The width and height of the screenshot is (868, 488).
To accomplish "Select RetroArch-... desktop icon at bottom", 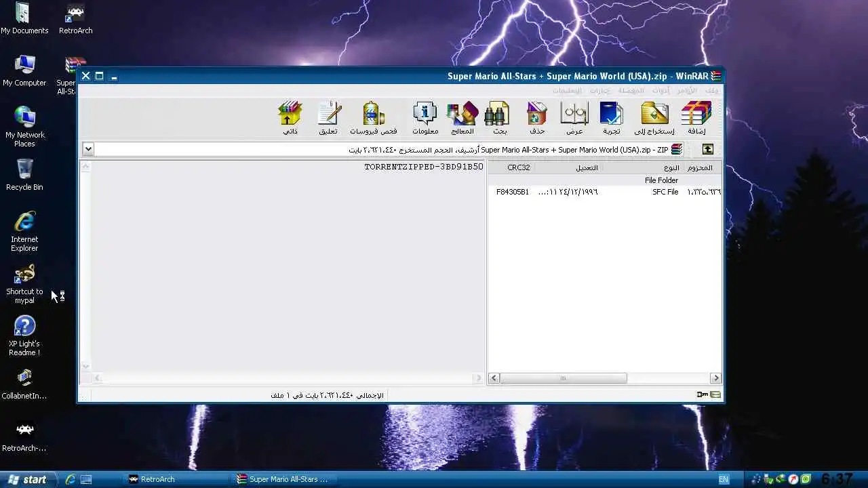I will click(x=24, y=436).
